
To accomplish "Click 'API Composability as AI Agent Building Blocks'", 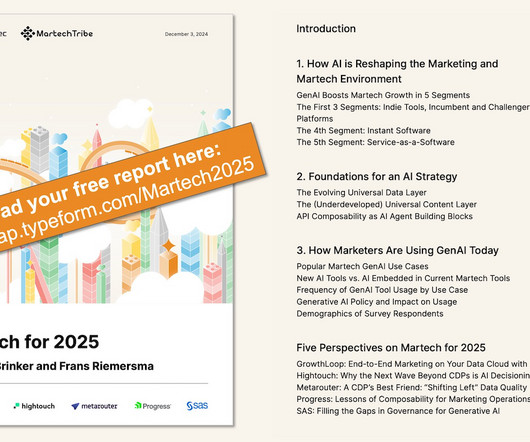I will click(x=384, y=216).
